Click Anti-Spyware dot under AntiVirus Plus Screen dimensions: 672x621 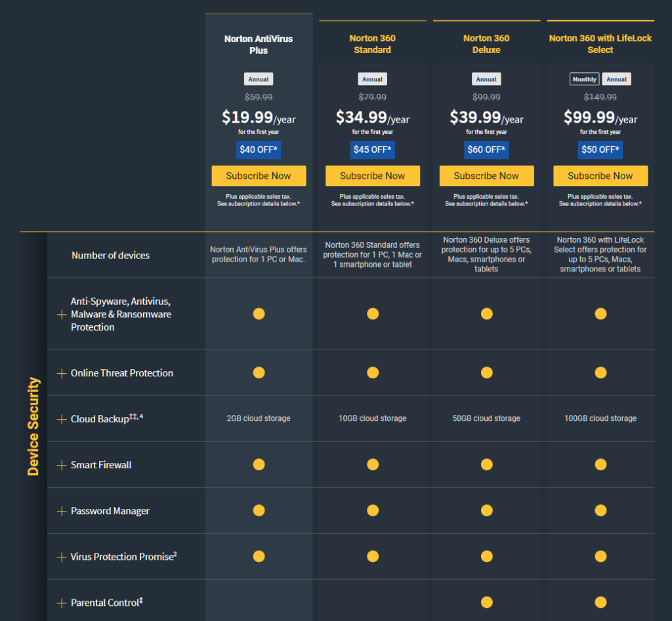click(x=259, y=313)
